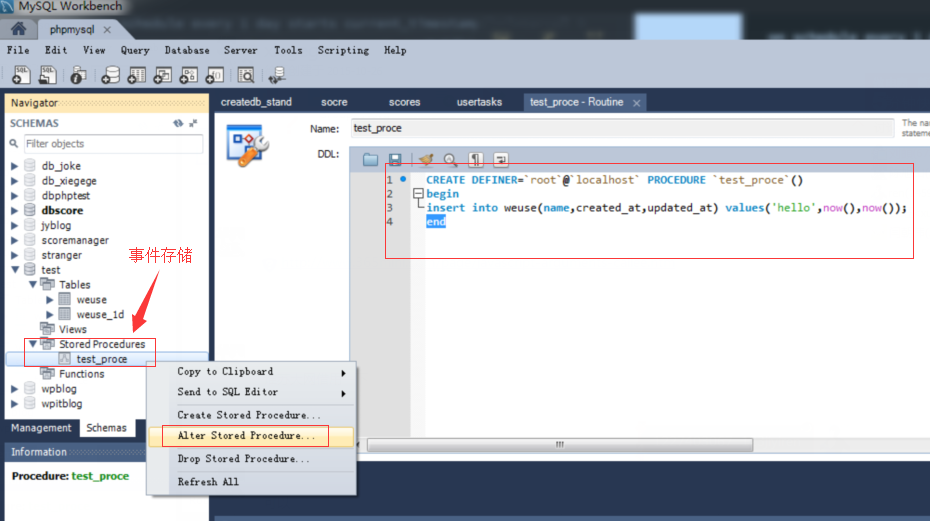Collapse the test schema
This screenshot has width=930, height=521.
(15, 269)
